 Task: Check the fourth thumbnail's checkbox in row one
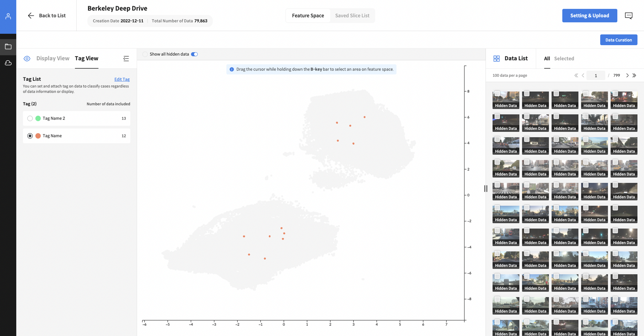click(586, 94)
